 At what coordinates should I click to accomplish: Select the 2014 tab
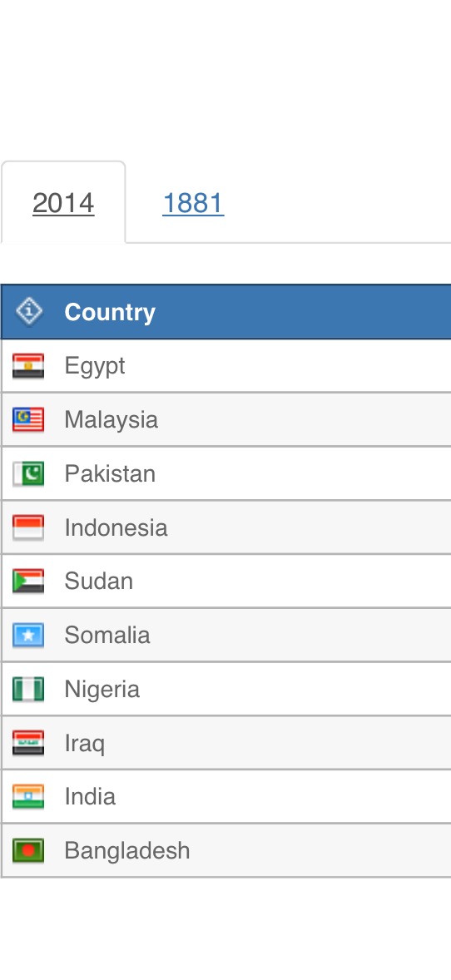point(63,204)
